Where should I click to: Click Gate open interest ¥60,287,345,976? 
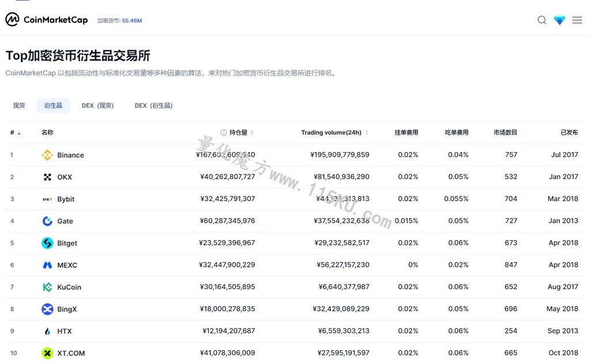[x=227, y=221]
